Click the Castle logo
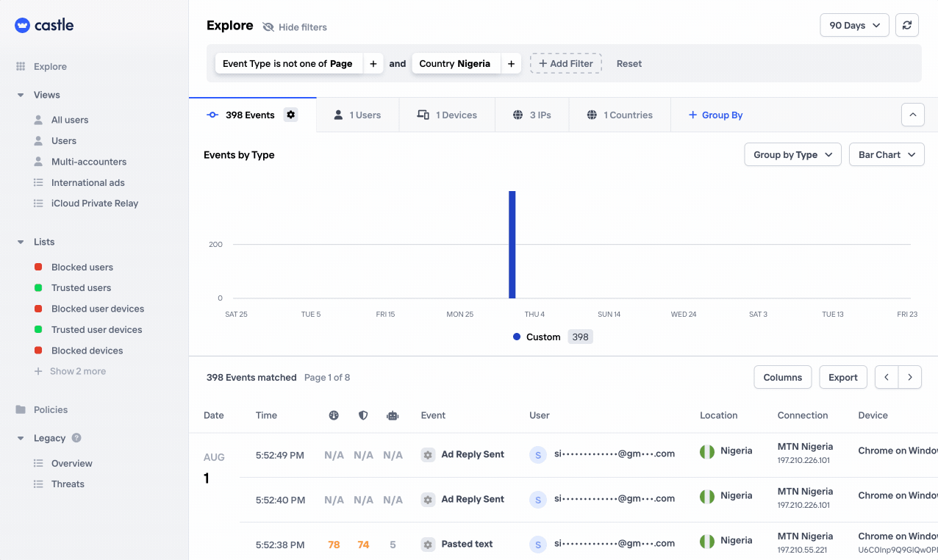The height and width of the screenshot is (560, 938). point(44,25)
